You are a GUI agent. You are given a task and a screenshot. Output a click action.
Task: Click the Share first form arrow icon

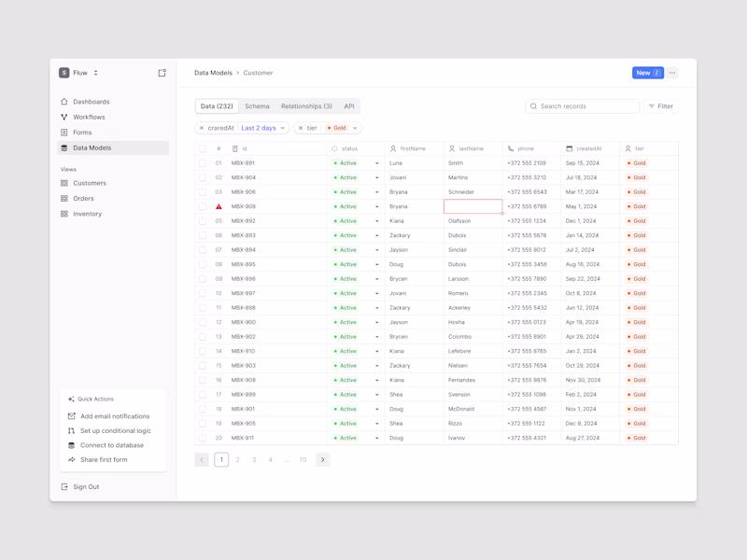point(72,459)
